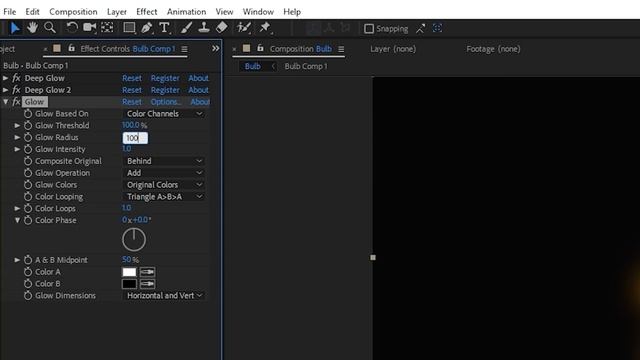Image resolution: width=640 pixels, height=360 pixels.
Task: Open Effect Controls panel menu icon
Action: (184, 49)
